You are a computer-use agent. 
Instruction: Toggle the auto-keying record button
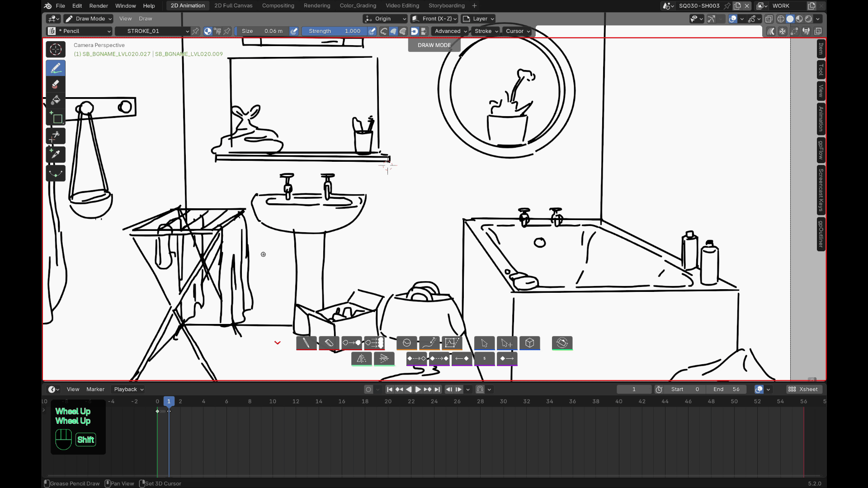point(368,389)
